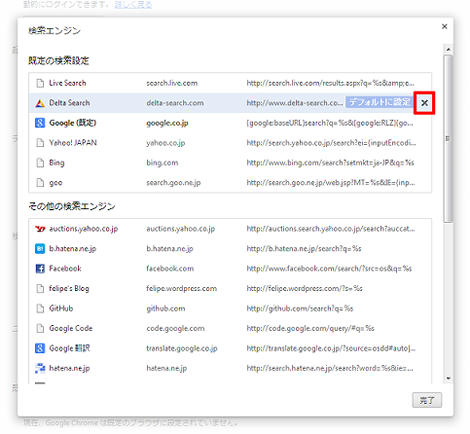
Task: Click the Google 翻訳 icon
Action: click(x=40, y=348)
